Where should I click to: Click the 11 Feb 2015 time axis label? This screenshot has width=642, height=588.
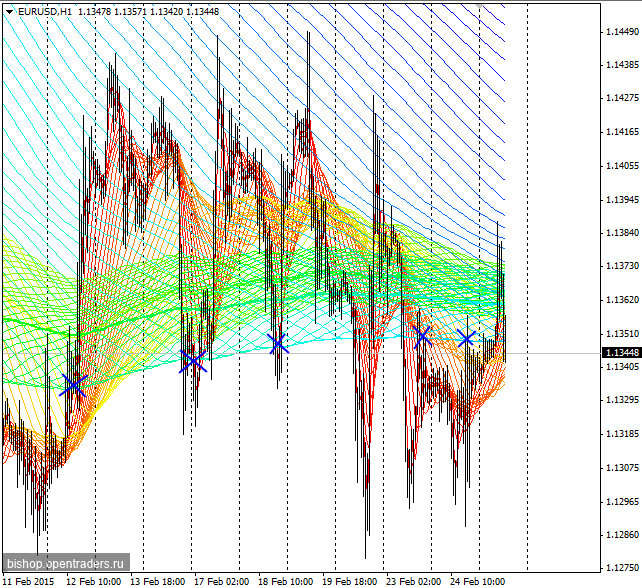point(29,581)
